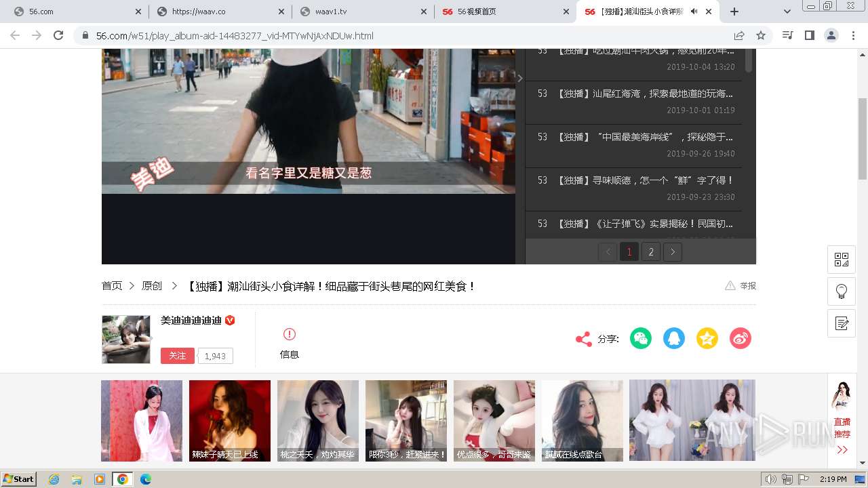Open the media control icon in toolbar

point(787,35)
